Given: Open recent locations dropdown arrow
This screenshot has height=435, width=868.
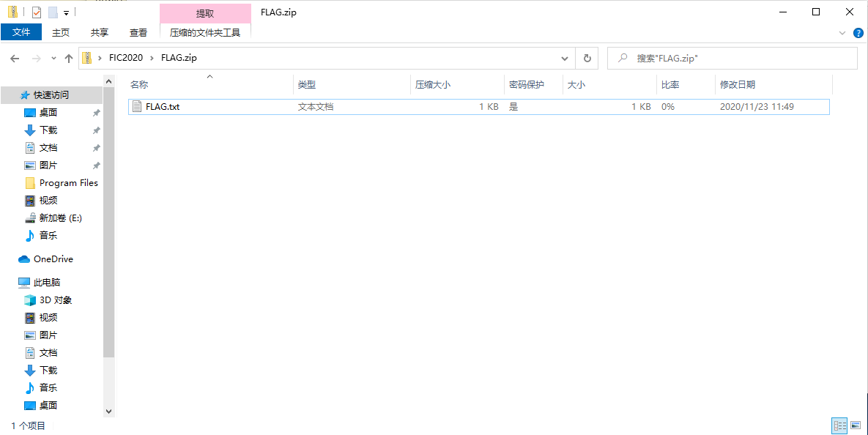Looking at the screenshot, I should tap(53, 59).
